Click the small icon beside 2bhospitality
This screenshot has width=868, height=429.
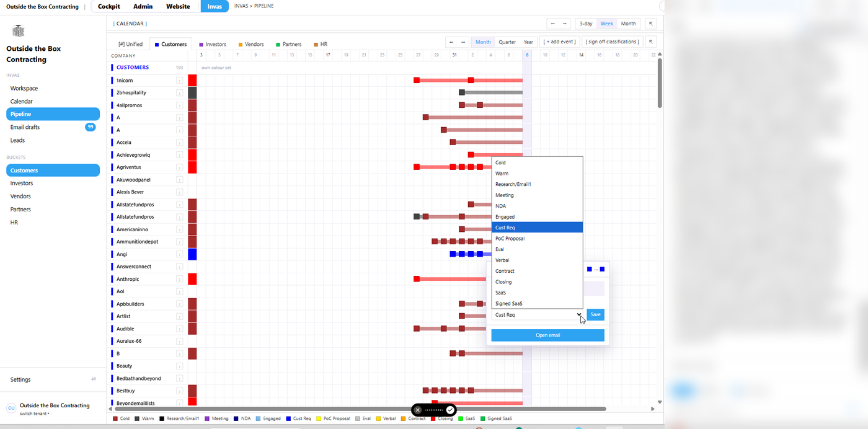pyautogui.click(x=179, y=93)
